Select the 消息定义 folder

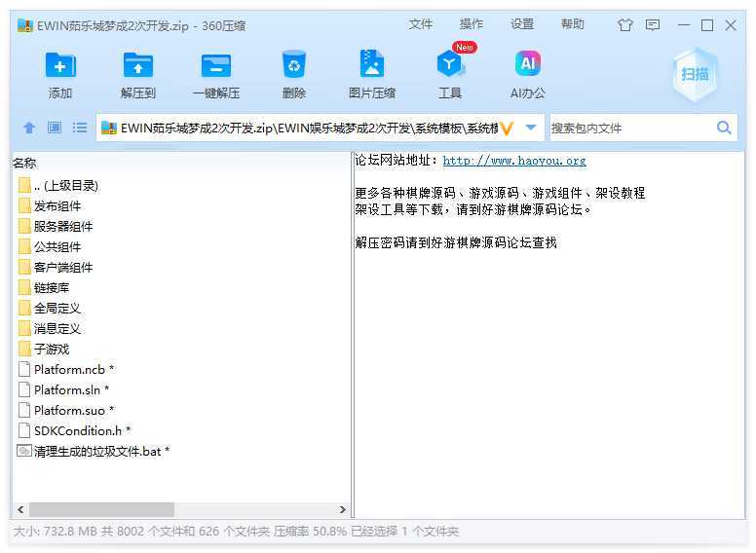pos(50,328)
